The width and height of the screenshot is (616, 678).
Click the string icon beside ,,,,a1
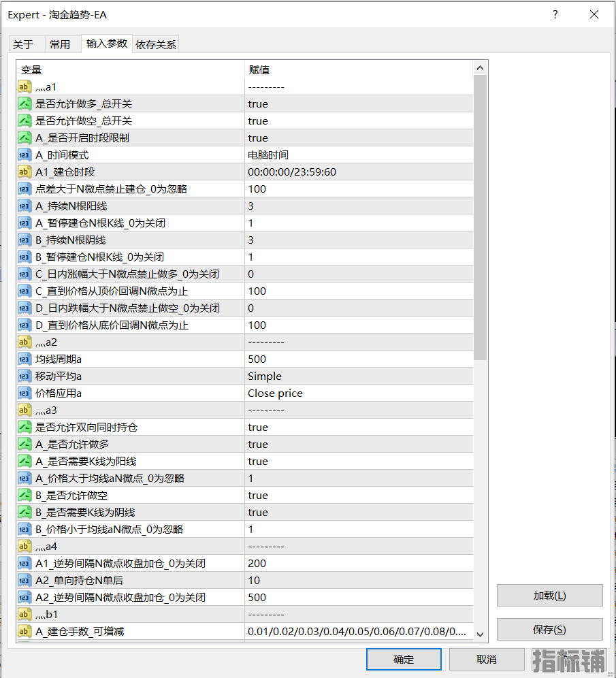25,87
